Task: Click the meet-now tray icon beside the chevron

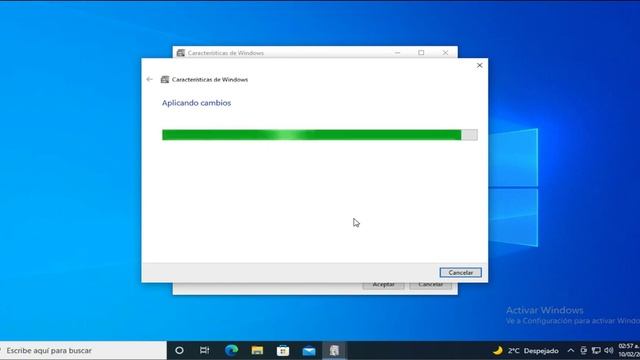Action: pos(584,350)
